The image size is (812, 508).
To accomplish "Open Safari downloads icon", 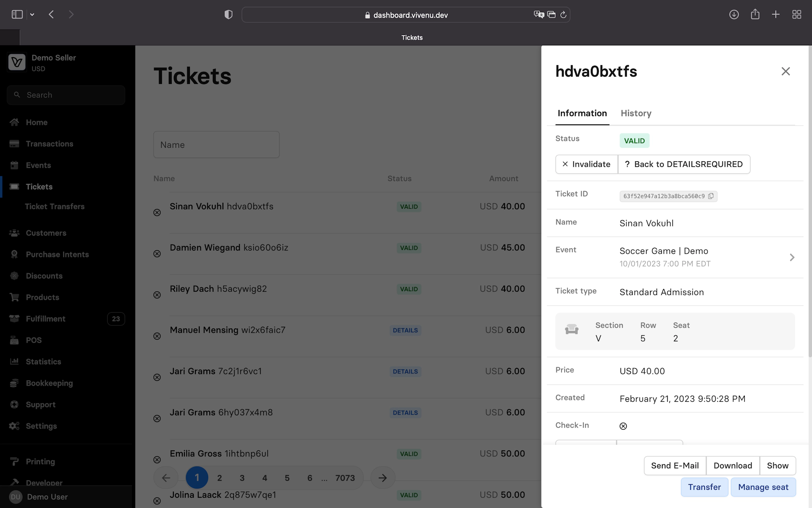I will tap(734, 15).
